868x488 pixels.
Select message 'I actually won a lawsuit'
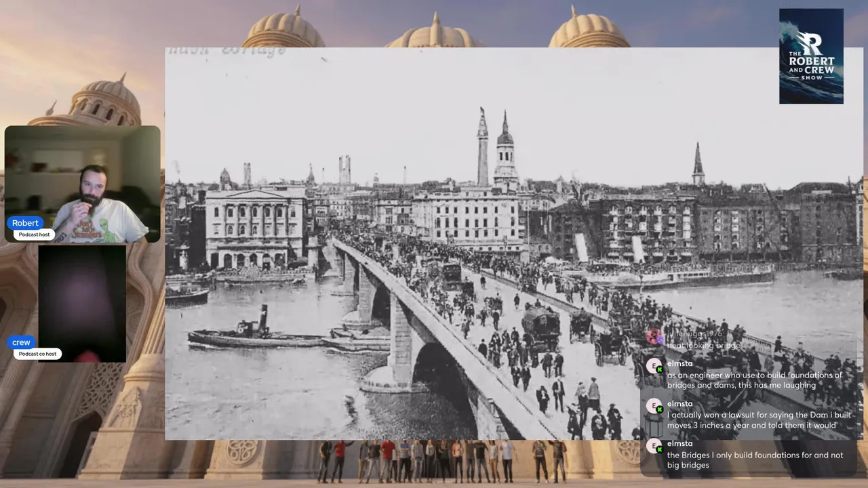pos(759,420)
